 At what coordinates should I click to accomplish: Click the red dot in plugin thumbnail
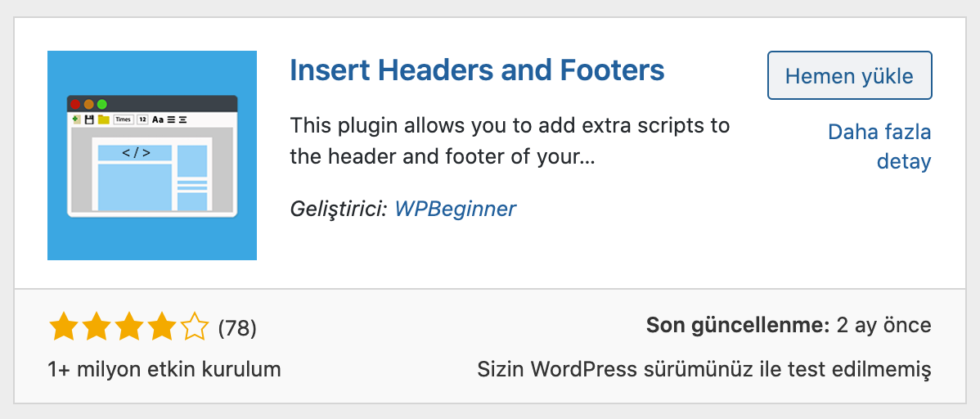[75, 105]
